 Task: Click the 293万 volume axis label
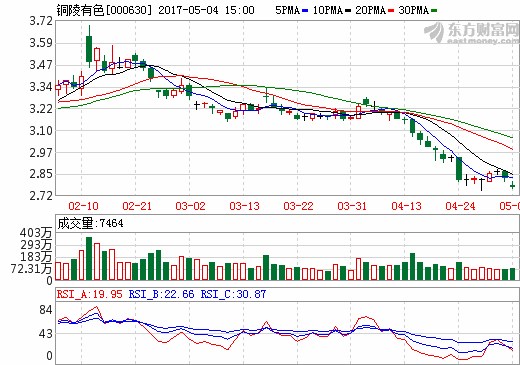[36, 245]
